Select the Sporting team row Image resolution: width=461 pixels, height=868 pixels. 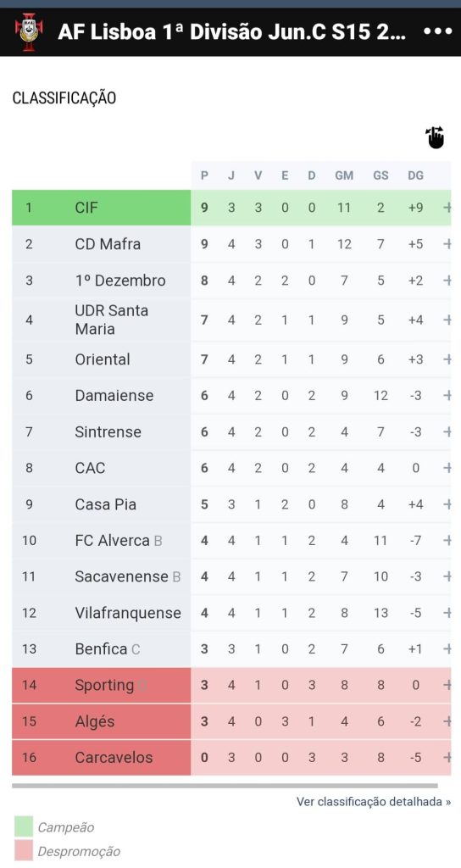click(x=231, y=685)
